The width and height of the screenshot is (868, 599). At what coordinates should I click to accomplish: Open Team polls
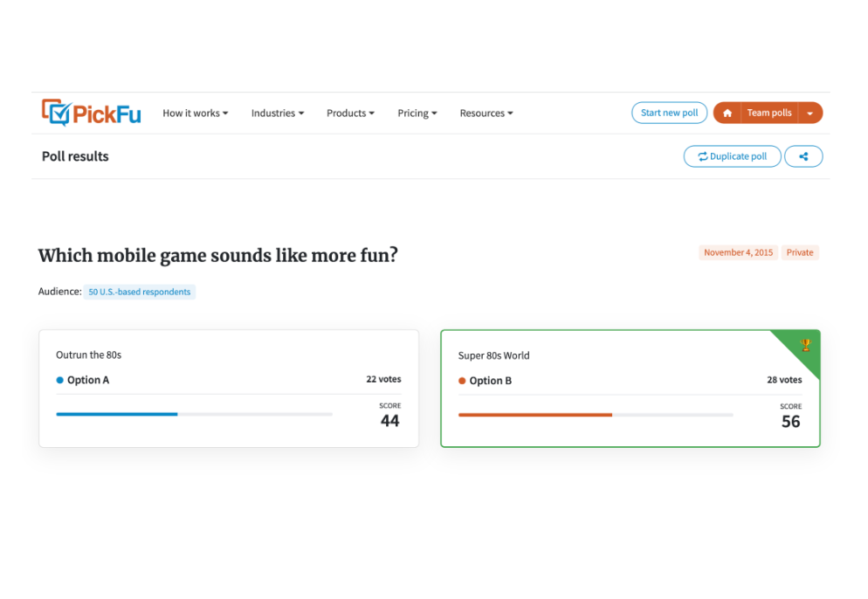pos(768,113)
